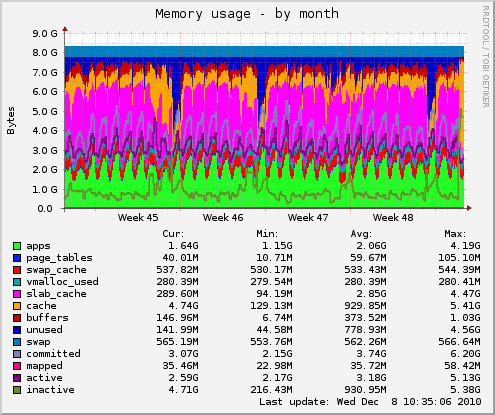Click the '0.0' y-axis label
Image resolution: width=495 pixels, height=415 pixels.
click(45, 209)
